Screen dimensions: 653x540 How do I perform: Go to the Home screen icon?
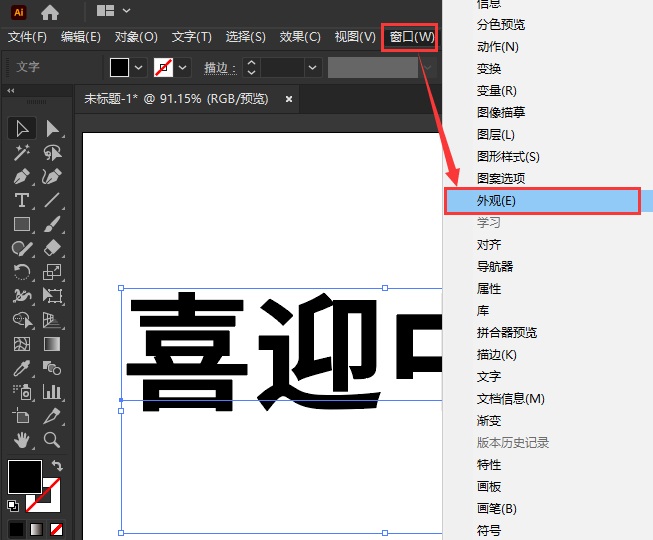(x=50, y=12)
